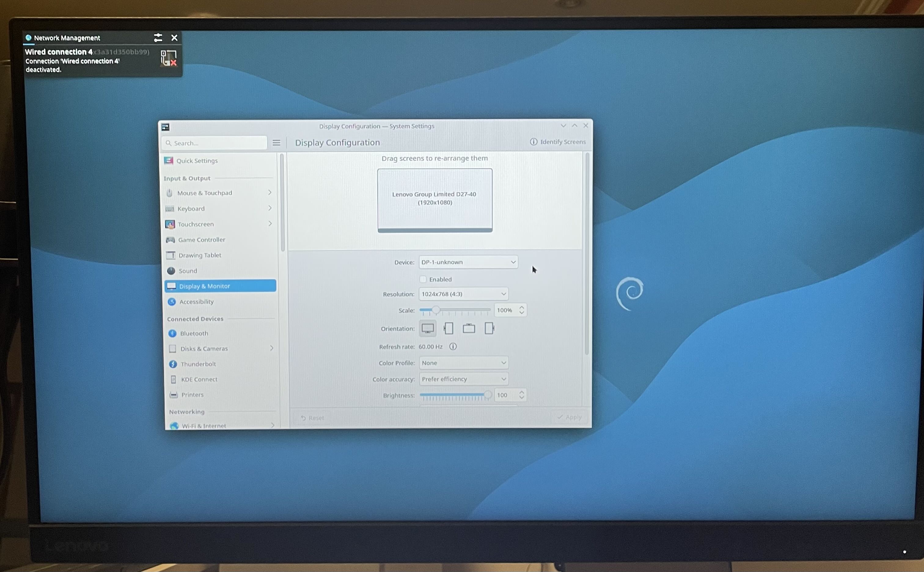Select upside-down orientation icon
Image resolution: width=924 pixels, height=572 pixels.
(469, 328)
